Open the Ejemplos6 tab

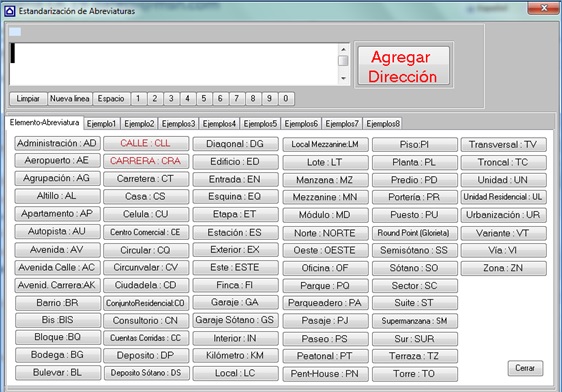point(301,124)
